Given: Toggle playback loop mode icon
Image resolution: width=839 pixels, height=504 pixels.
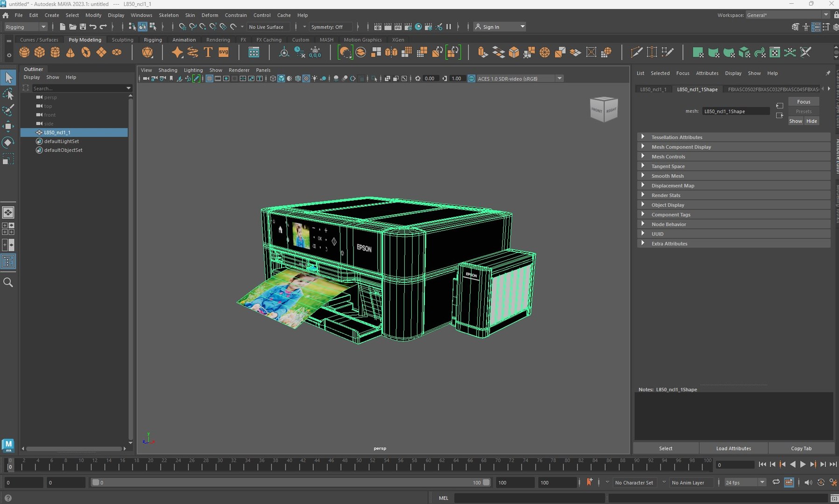Looking at the screenshot, I should (x=776, y=483).
